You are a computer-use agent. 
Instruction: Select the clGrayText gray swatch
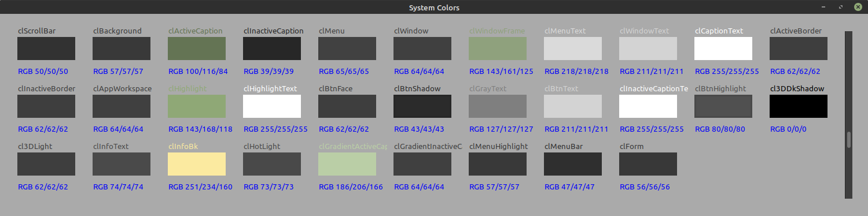pyautogui.click(x=498, y=106)
